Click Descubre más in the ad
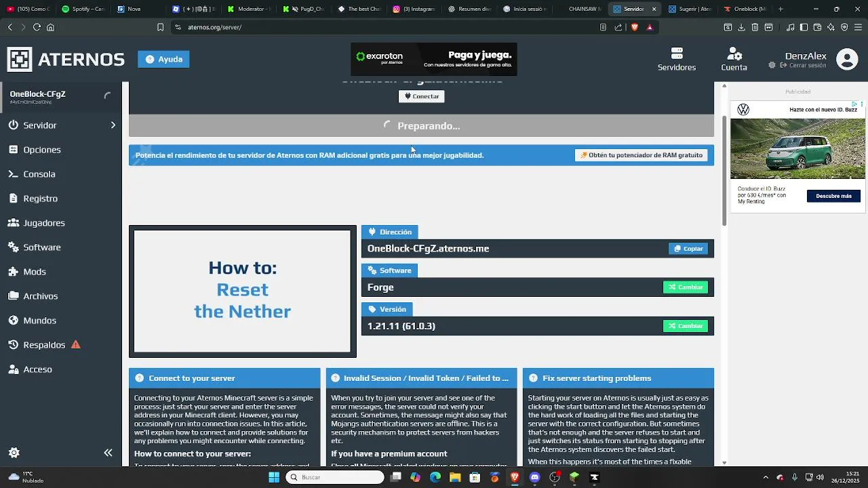 (x=833, y=196)
